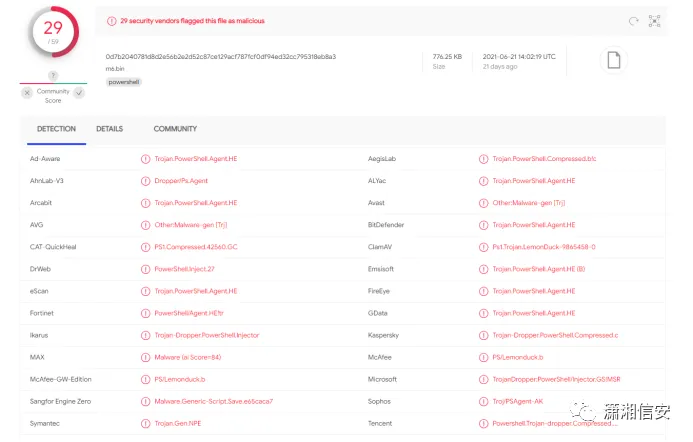Open the COMMUNITY tab
This screenshot has width=693, height=442.
(175, 129)
